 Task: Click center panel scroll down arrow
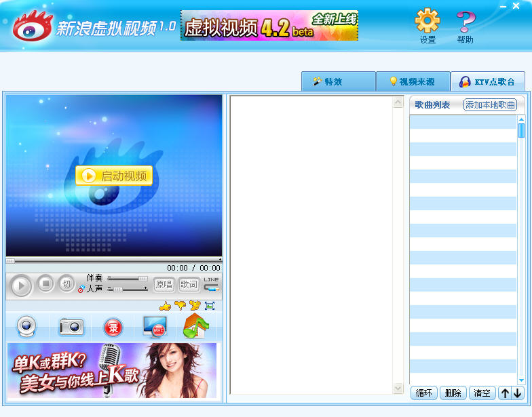click(398, 388)
